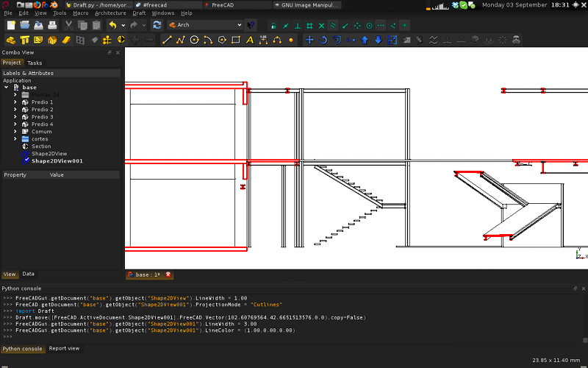Switch to Draft.py taskbar window

click(x=99, y=5)
